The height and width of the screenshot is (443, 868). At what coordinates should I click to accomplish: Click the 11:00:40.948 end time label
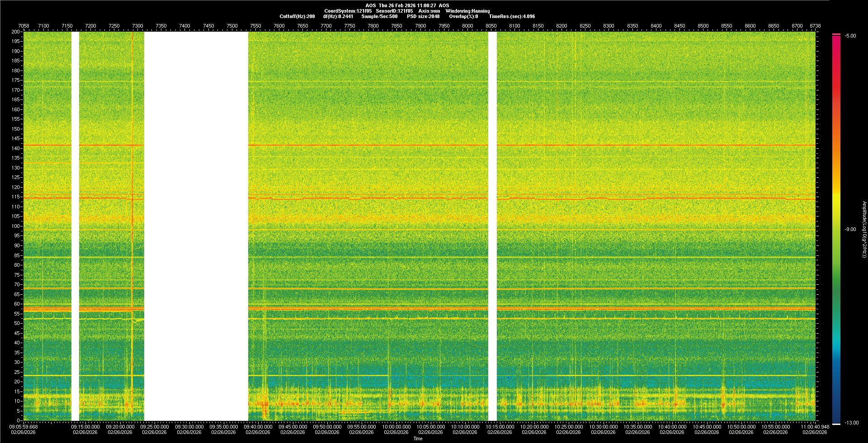(814, 427)
